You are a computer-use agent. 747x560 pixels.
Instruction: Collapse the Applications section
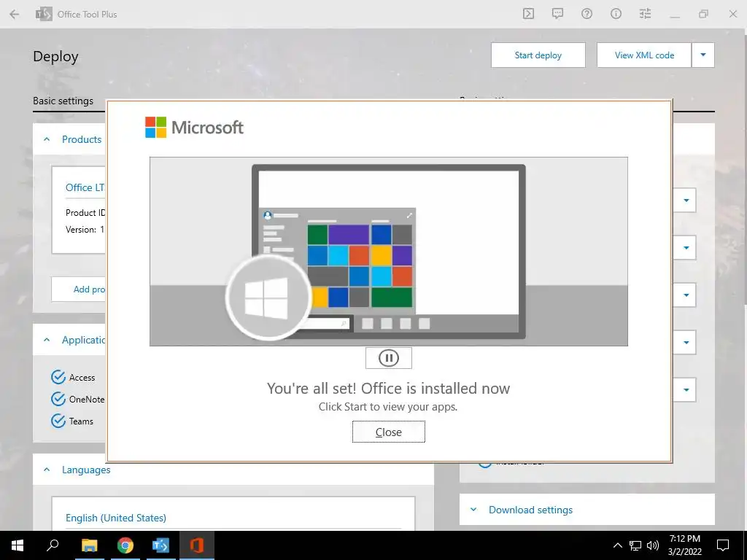coord(47,340)
